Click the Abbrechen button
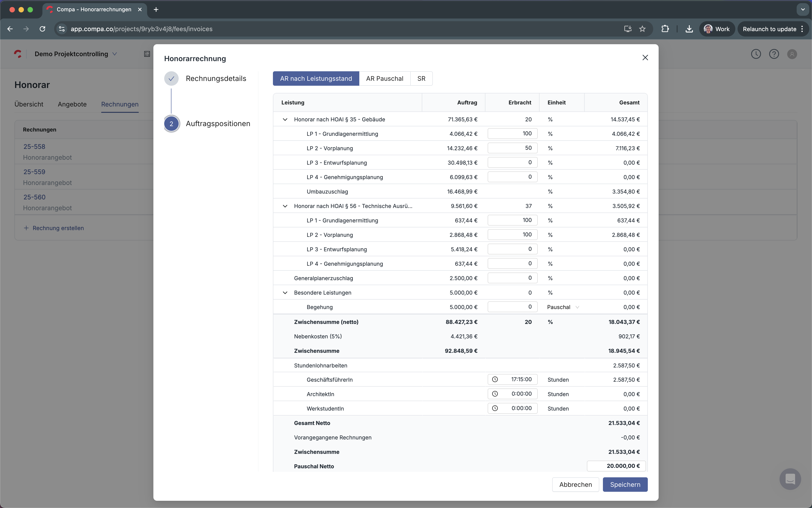The height and width of the screenshot is (508, 812). 575,485
